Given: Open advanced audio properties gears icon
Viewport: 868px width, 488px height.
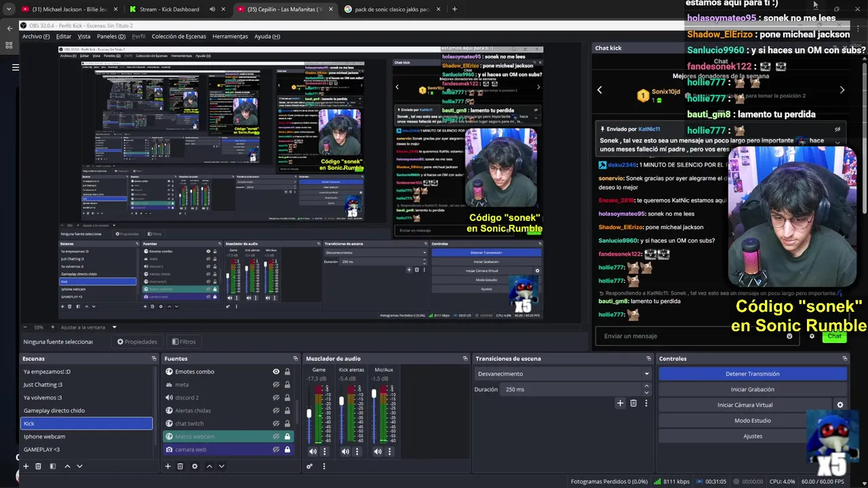Looking at the screenshot, I should coord(310,466).
